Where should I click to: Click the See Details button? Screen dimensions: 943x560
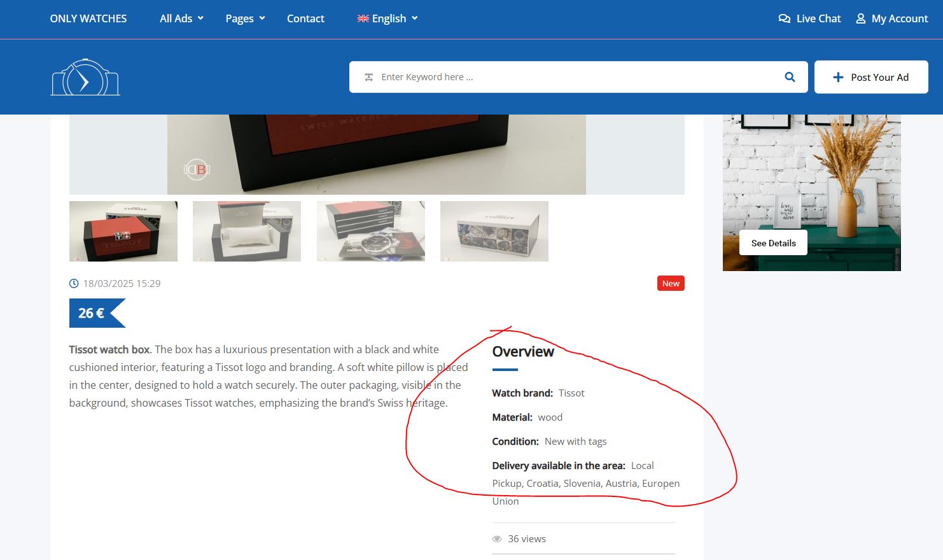point(773,243)
